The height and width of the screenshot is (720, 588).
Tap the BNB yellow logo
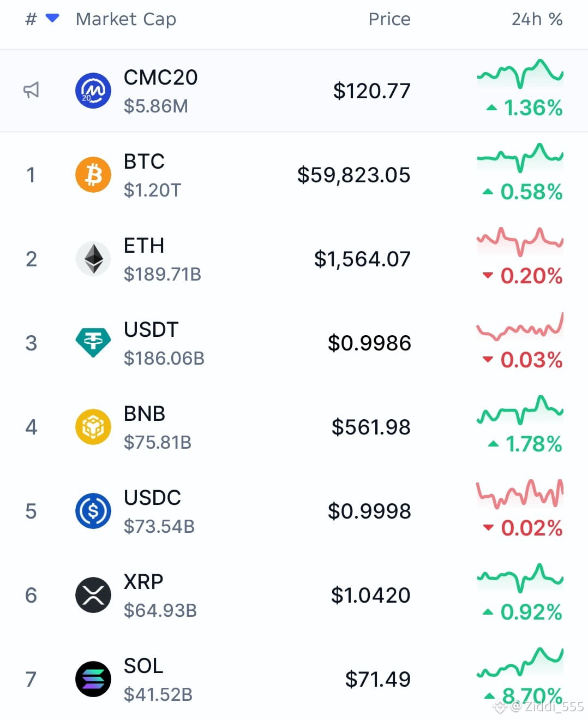point(93,427)
